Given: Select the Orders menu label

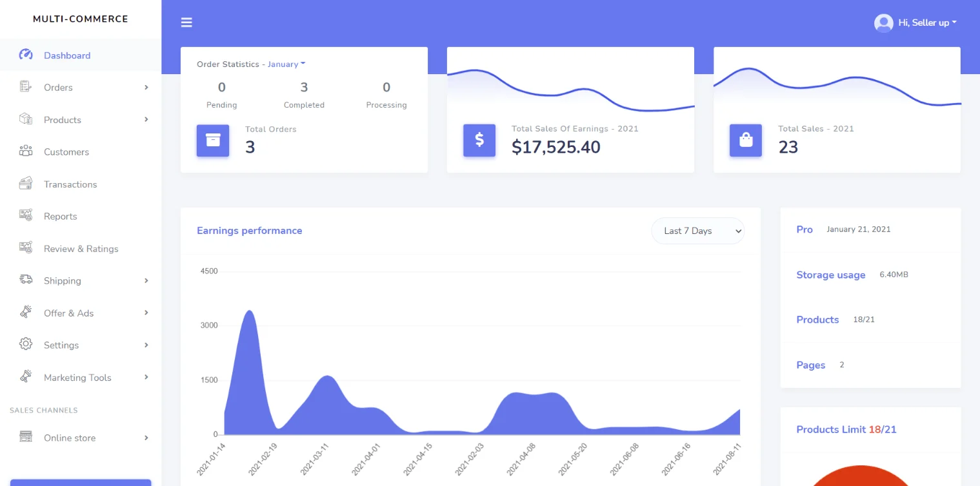Looking at the screenshot, I should [x=58, y=88].
